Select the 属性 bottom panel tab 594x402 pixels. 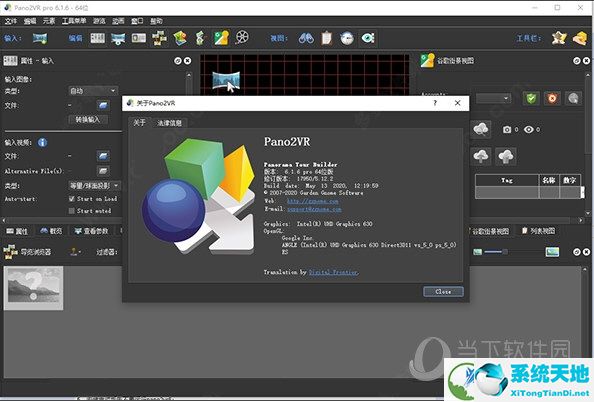click(x=17, y=231)
